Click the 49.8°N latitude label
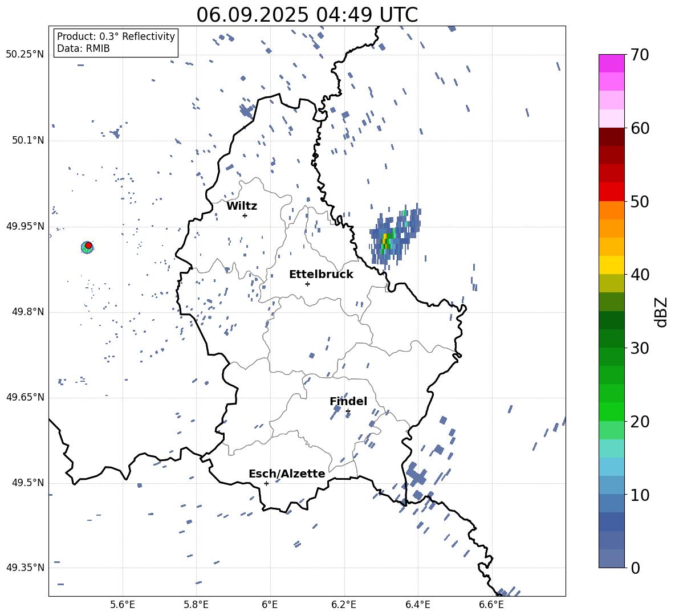This screenshot has width=675, height=616. point(28,312)
